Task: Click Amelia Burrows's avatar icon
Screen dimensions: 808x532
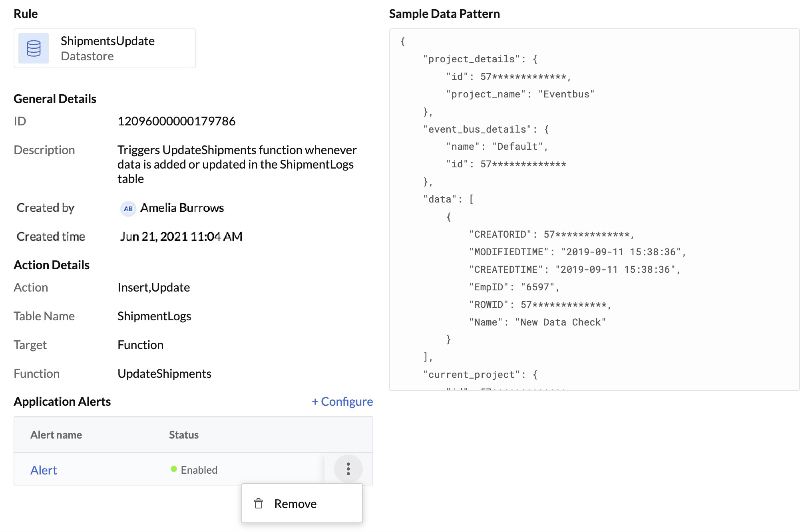Action: [127, 208]
